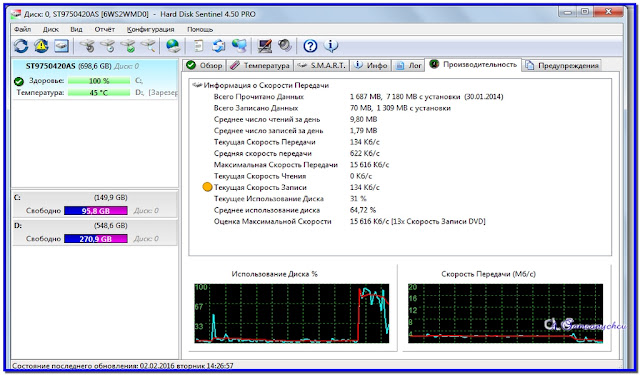
Task: Switch to the Предупреждения tab
Action: tap(562, 65)
